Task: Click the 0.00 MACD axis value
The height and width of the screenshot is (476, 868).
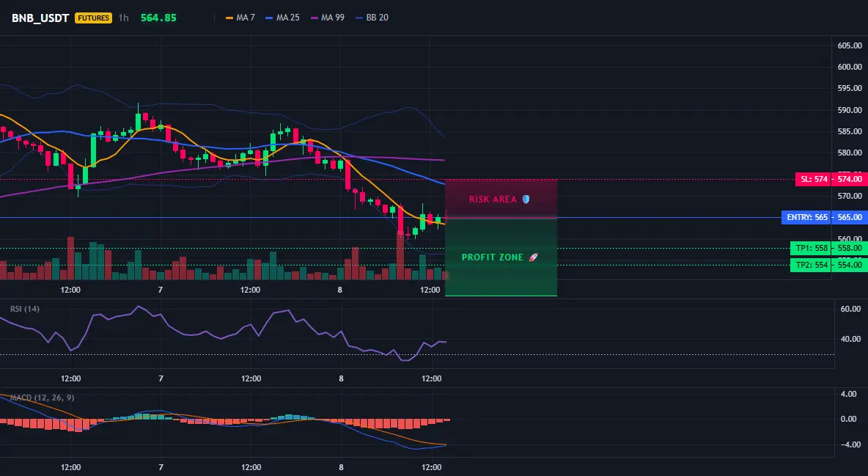Action: (x=849, y=419)
